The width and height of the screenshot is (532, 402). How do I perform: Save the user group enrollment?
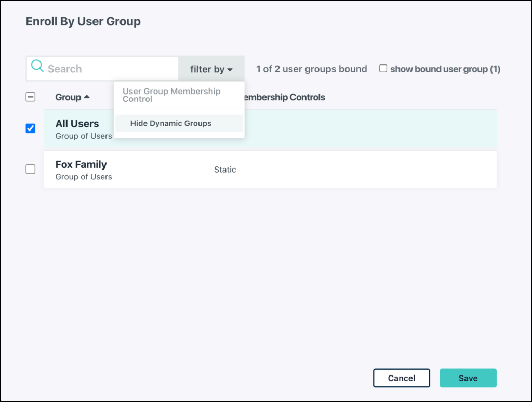468,378
